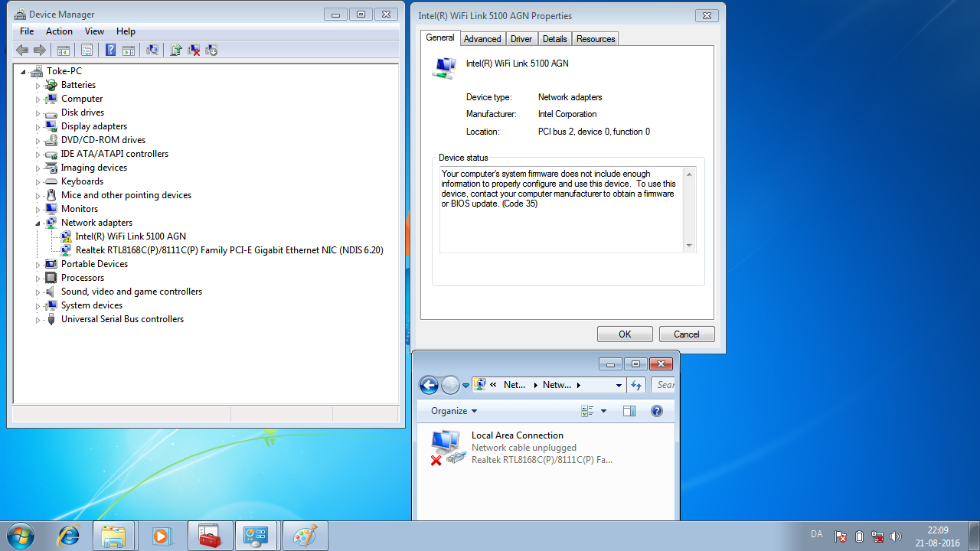Image resolution: width=980 pixels, height=551 pixels.
Task: Click the search box in the Network Connections window
Action: click(663, 385)
